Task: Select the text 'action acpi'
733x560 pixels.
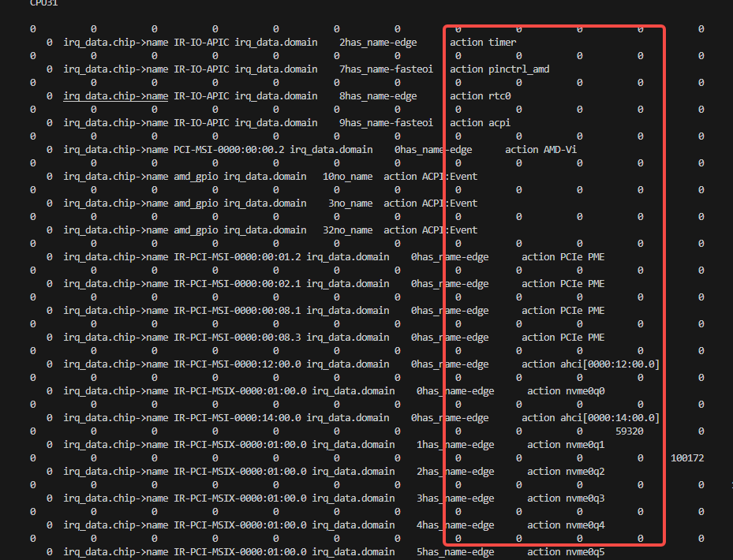Action: coord(480,123)
